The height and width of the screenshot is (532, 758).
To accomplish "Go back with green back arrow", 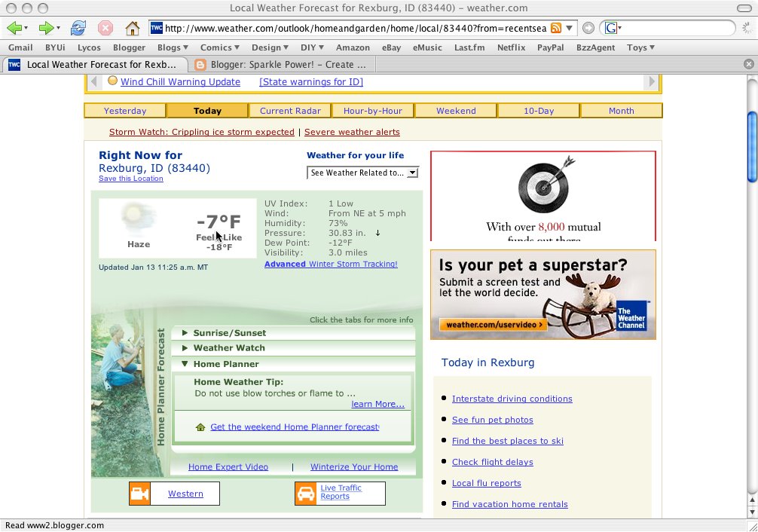I will [14, 28].
